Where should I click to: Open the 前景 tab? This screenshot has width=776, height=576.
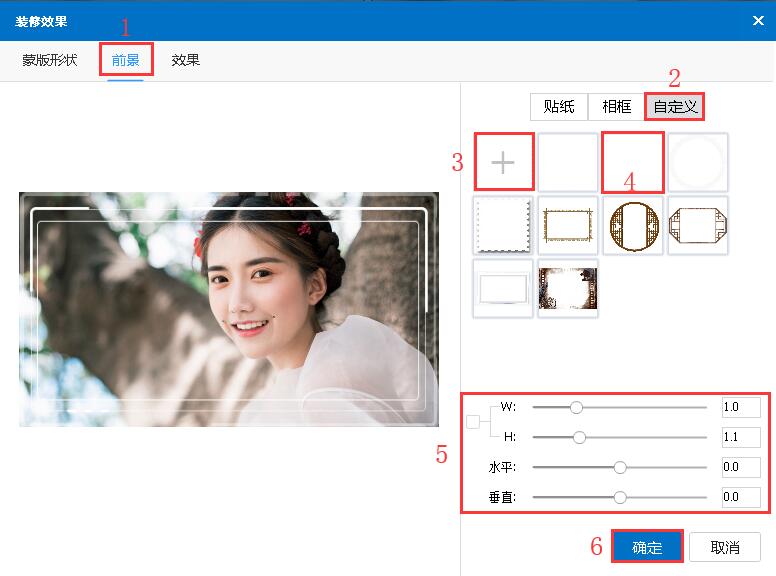pyautogui.click(x=125, y=60)
